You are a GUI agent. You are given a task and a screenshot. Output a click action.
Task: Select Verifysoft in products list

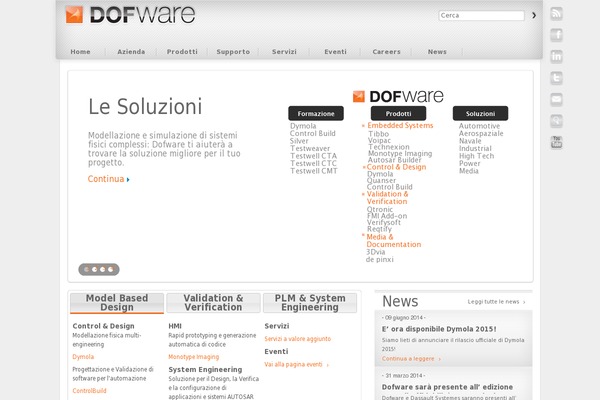point(384,222)
